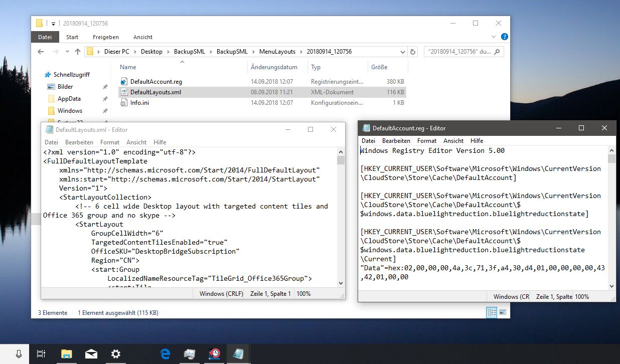Click the Explorer forward arrow
The height and width of the screenshot is (364, 620).
click(x=55, y=52)
